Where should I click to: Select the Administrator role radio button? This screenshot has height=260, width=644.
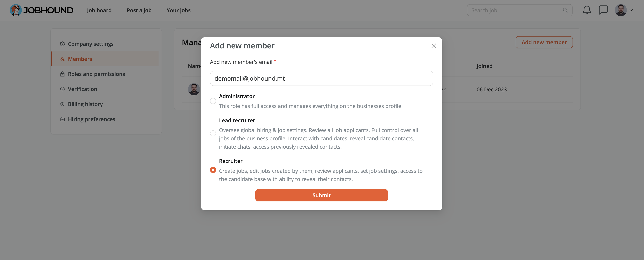[x=213, y=101]
